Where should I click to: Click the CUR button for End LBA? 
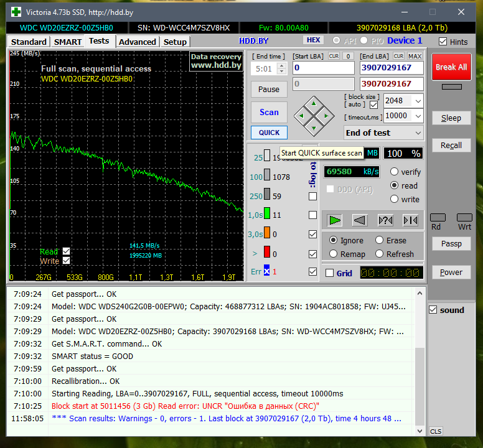coord(398,56)
